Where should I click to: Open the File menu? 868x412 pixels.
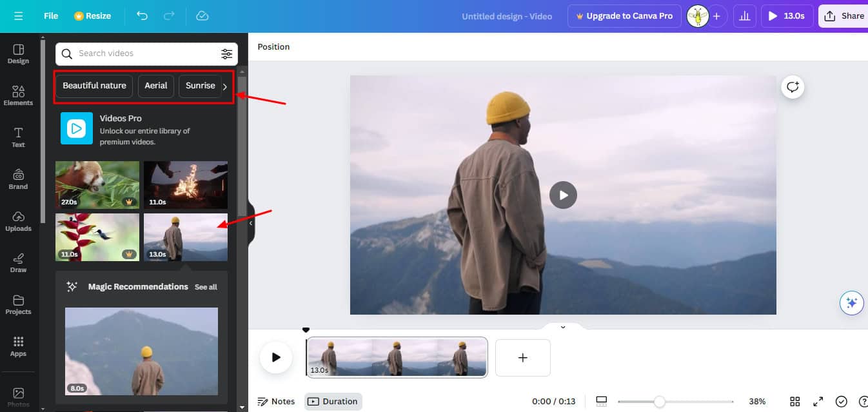(x=51, y=16)
